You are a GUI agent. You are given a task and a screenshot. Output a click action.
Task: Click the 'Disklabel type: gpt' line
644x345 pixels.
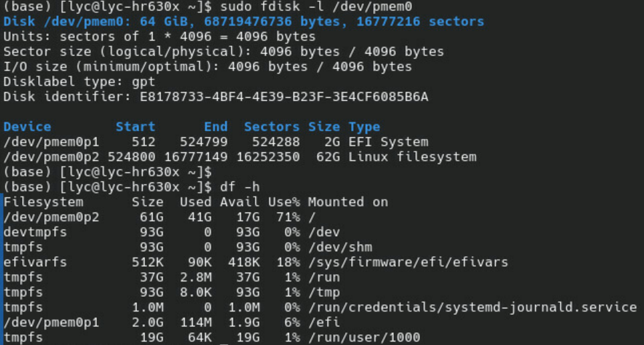[79, 82]
